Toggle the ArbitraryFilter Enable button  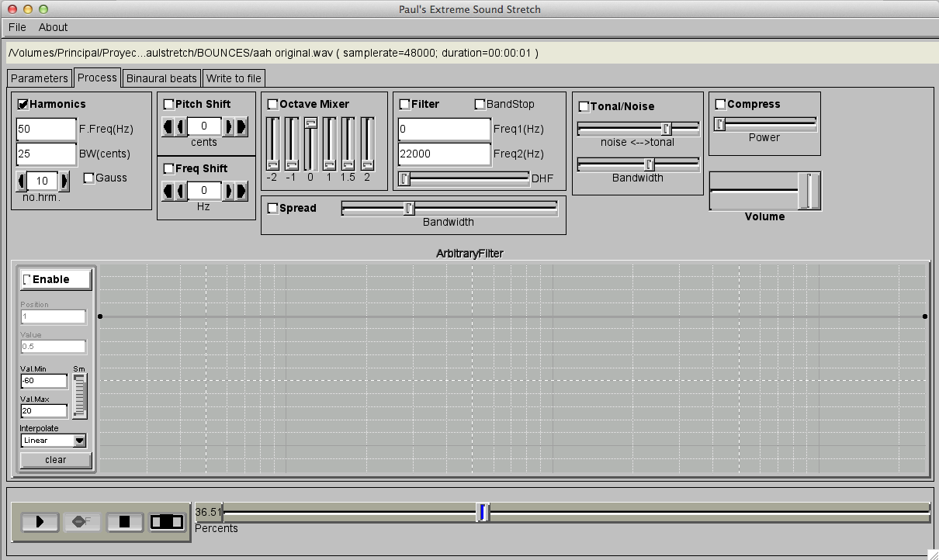(x=56, y=279)
